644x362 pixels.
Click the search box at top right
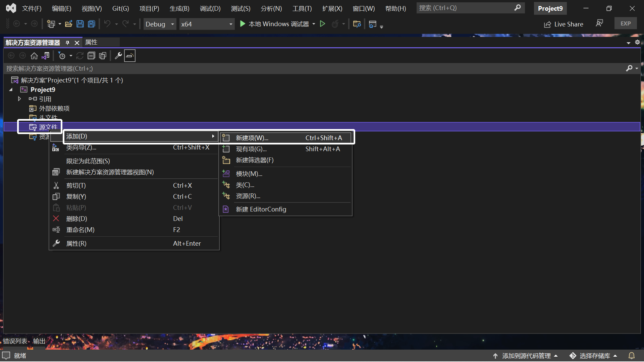point(466,8)
